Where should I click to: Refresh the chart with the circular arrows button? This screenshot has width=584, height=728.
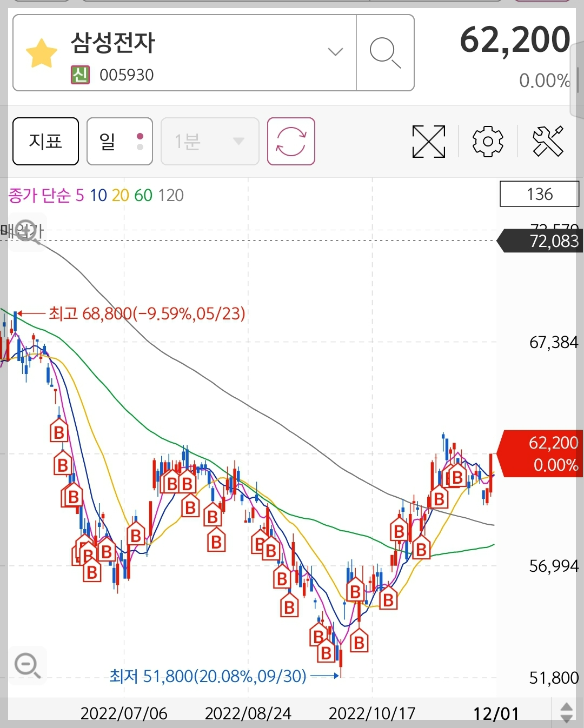291,141
